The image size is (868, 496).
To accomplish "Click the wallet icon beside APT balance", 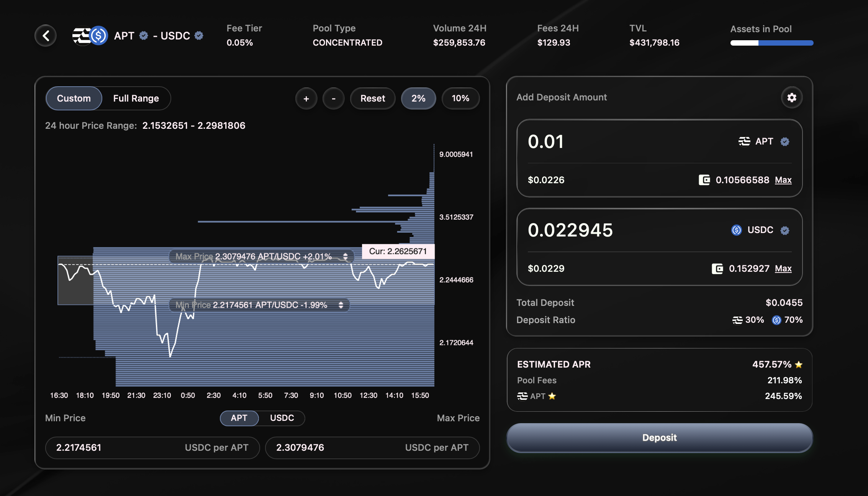I will coord(704,180).
